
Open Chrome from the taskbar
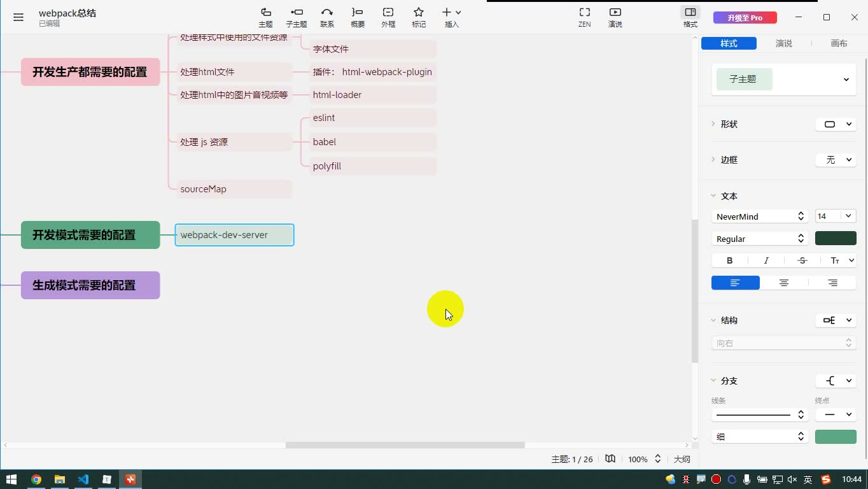click(36, 479)
